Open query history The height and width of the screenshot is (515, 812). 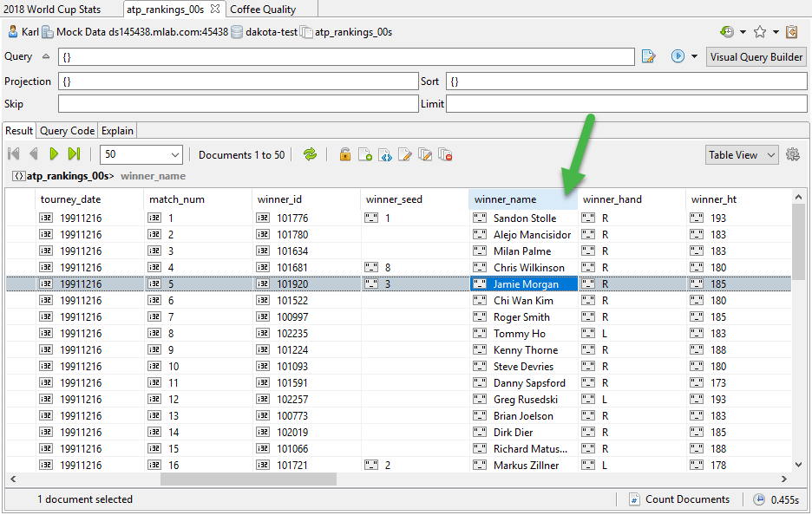coord(729,32)
